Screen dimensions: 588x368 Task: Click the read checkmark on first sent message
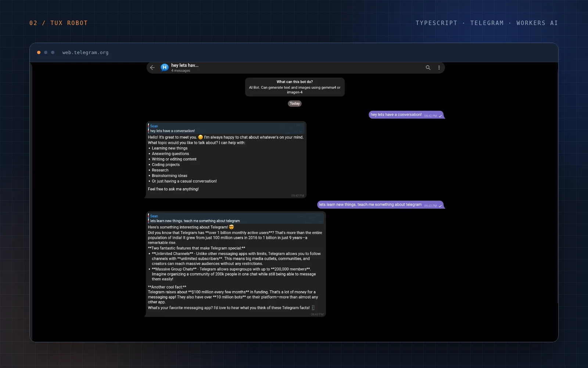click(440, 116)
